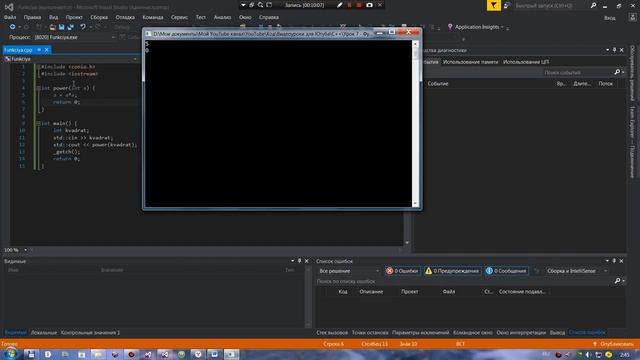Open the recorder toolbar dropdown arrow

click(x=243, y=5)
